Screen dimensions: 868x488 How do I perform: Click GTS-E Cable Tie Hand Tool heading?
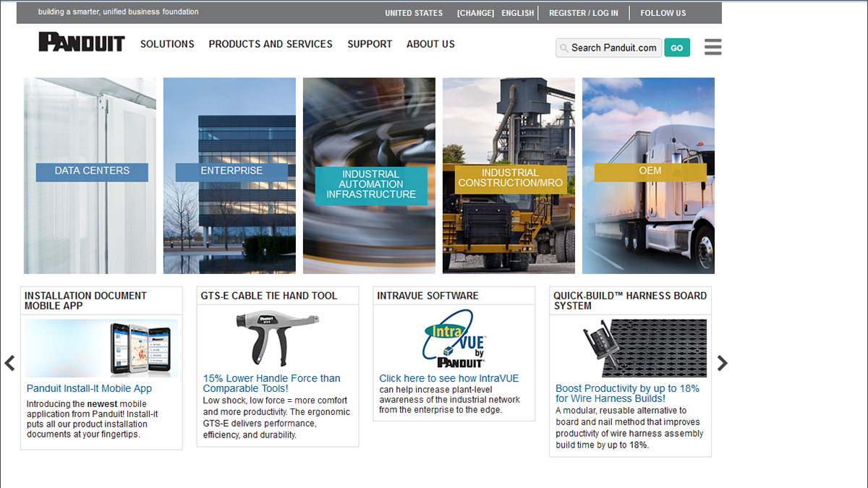[270, 296]
